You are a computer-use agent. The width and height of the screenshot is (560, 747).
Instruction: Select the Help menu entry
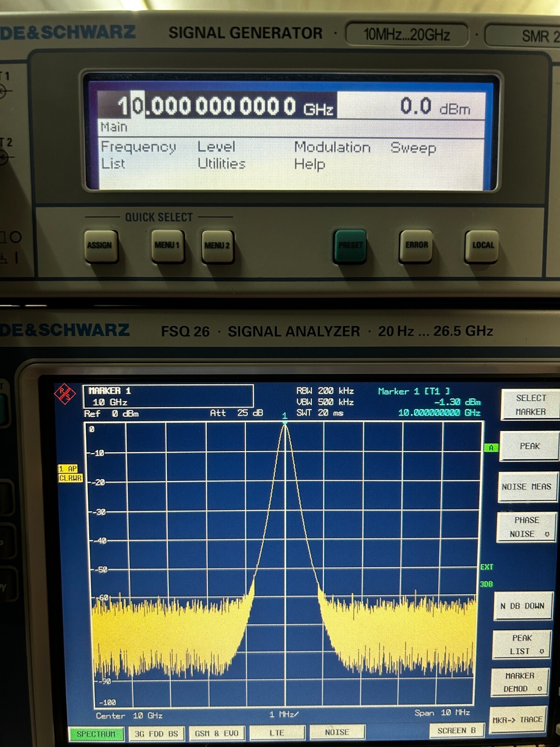coord(309,164)
